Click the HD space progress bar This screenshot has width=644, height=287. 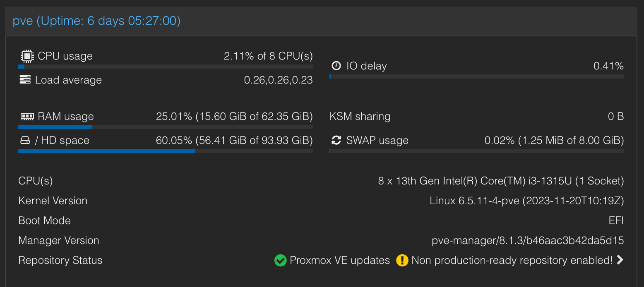tap(166, 151)
